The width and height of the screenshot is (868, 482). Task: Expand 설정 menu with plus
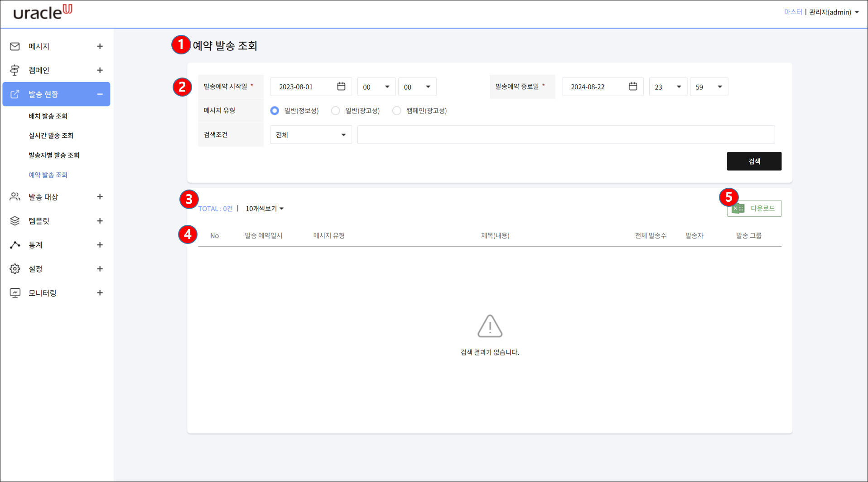point(100,269)
